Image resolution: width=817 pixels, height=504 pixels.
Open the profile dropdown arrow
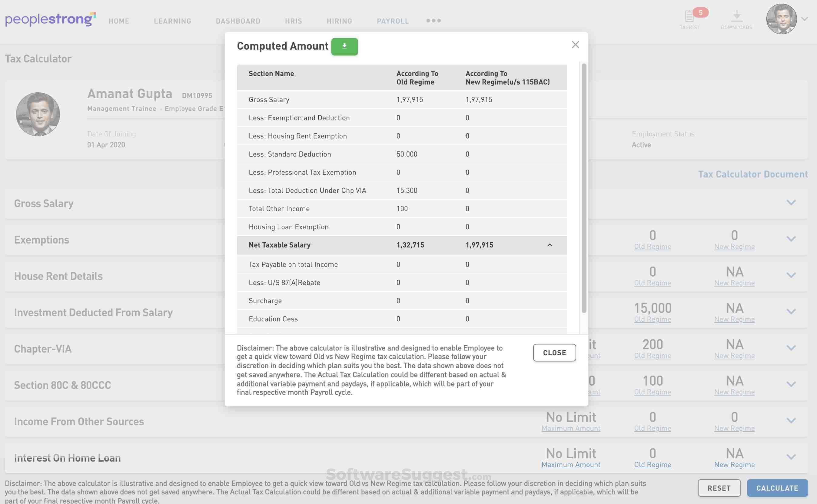click(804, 19)
